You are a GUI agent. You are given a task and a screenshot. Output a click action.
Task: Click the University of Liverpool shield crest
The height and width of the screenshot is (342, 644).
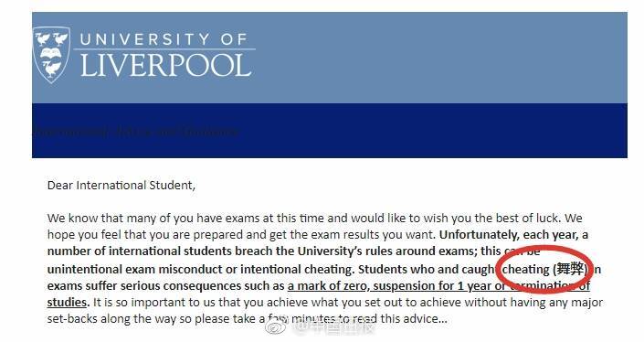tap(51, 55)
